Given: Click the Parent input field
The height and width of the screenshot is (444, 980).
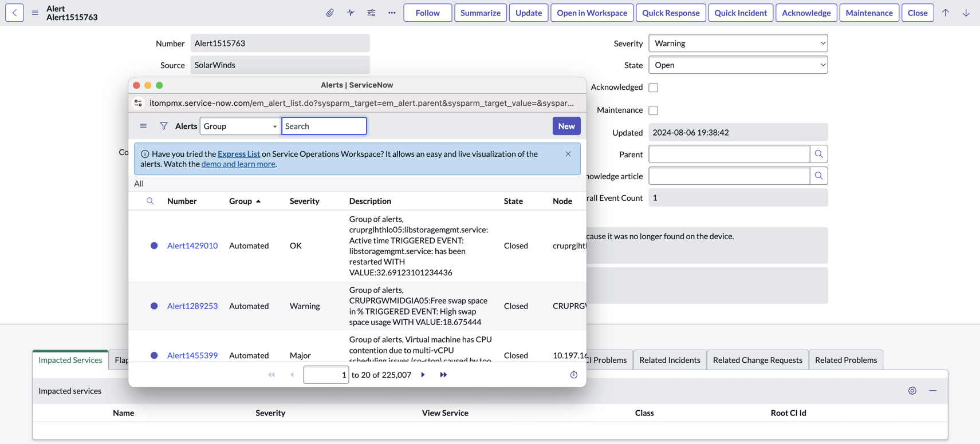Looking at the screenshot, I should click(x=729, y=154).
